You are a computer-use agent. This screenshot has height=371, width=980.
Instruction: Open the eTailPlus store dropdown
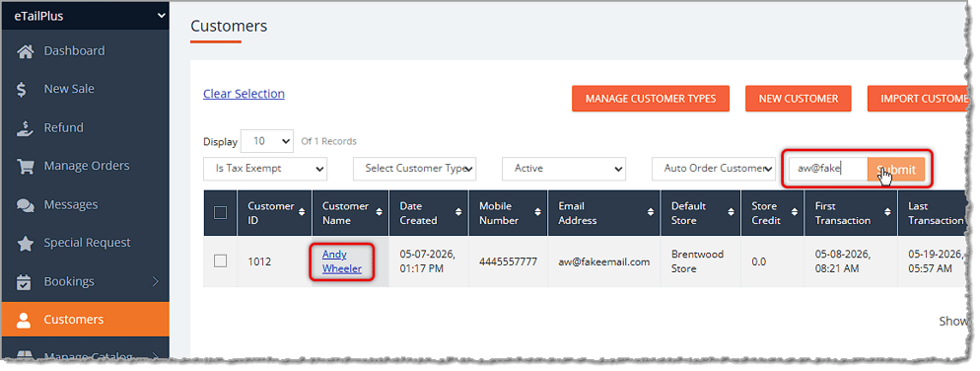pyautogui.click(x=85, y=16)
